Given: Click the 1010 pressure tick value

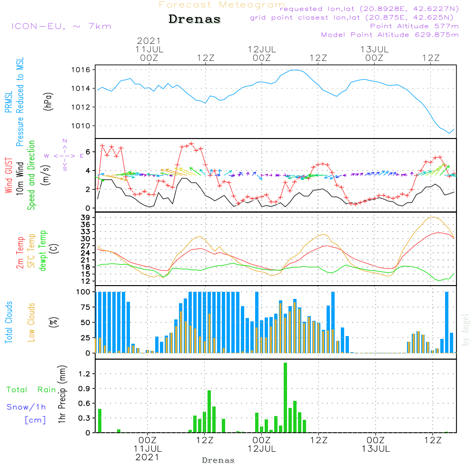Looking at the screenshot, I should pos(81,126).
